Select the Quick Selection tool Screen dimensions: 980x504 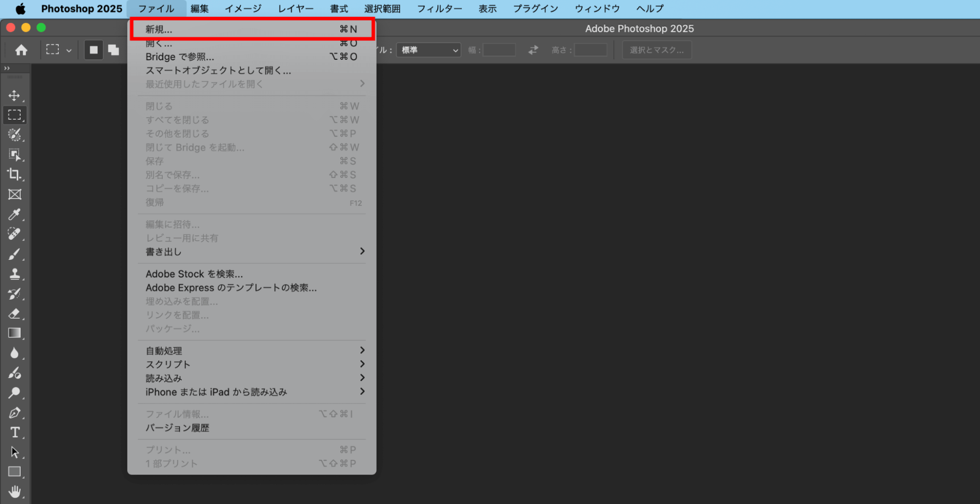[14, 134]
